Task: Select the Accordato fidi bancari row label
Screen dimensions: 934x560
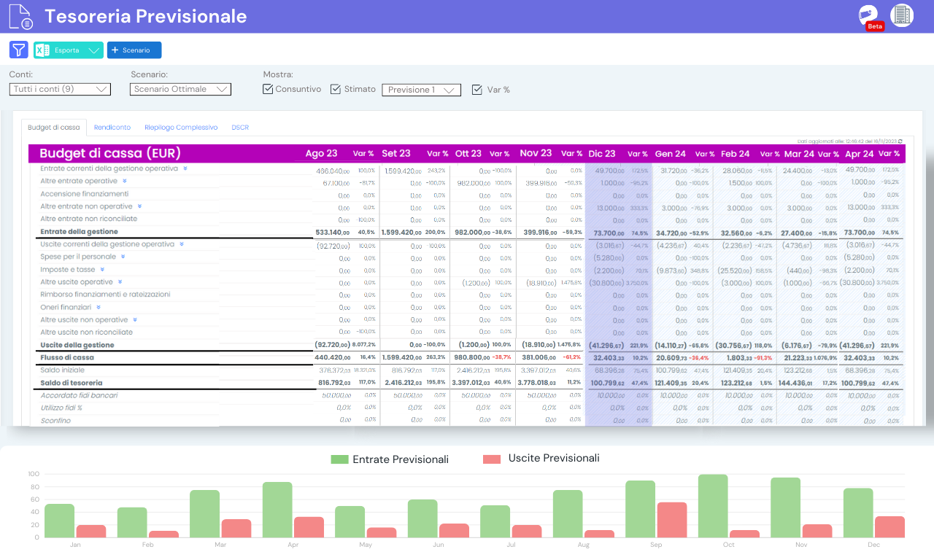Action: [x=79, y=395]
